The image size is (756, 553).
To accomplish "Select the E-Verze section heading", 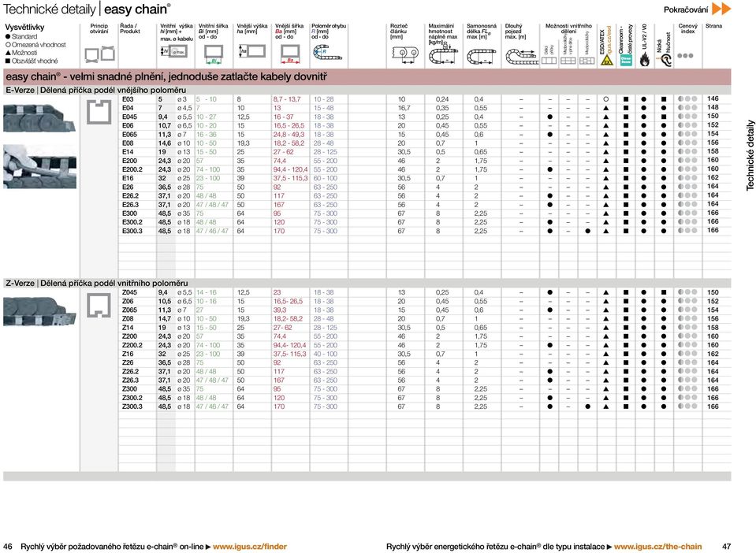I will 95,90.
